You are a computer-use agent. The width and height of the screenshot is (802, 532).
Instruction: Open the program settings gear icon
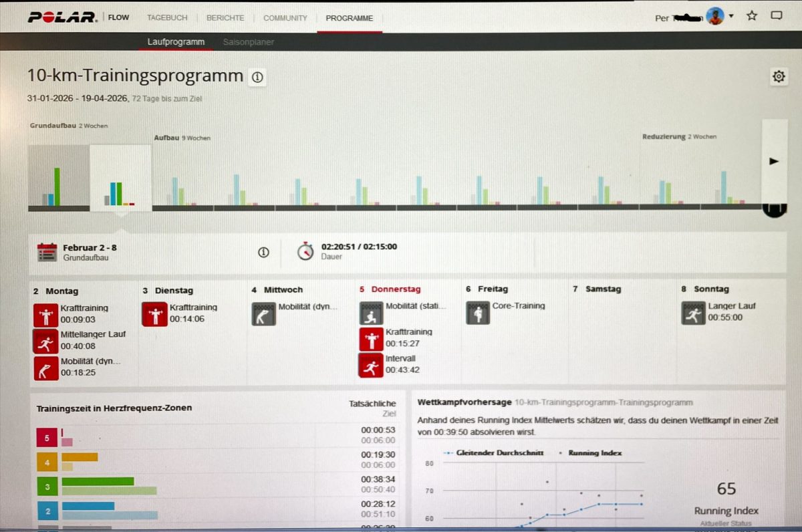click(778, 77)
